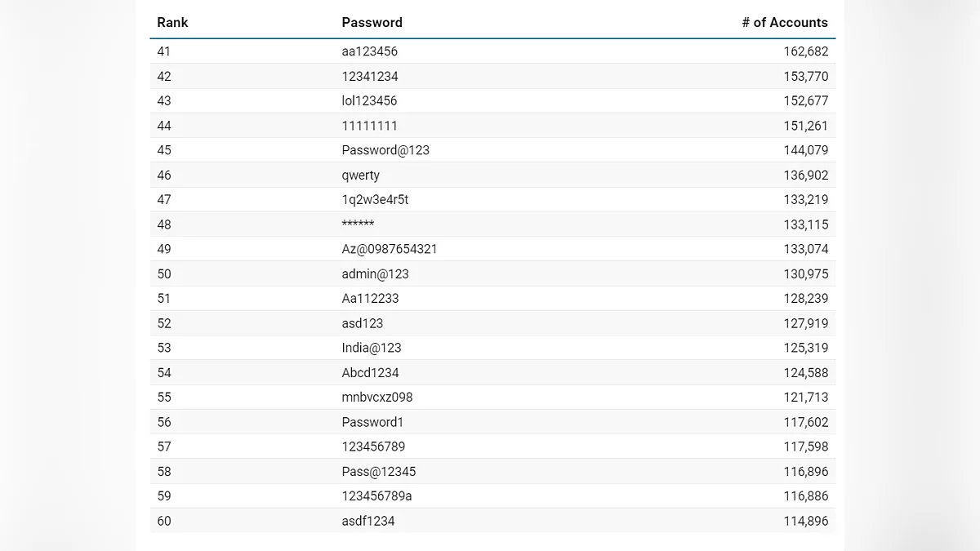Click the masked asterisks password cell
Viewport: 980px width, 551px height.
[x=358, y=224]
